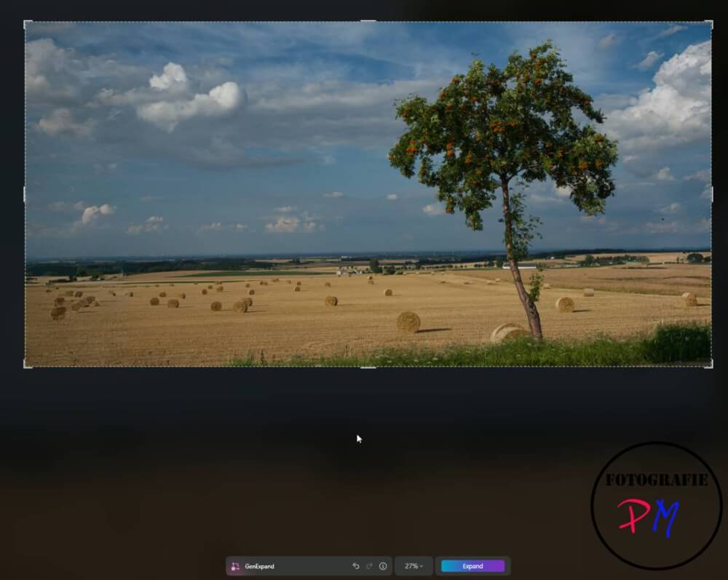
Task: Click the bottom-right crop corner handle
Action: click(709, 365)
